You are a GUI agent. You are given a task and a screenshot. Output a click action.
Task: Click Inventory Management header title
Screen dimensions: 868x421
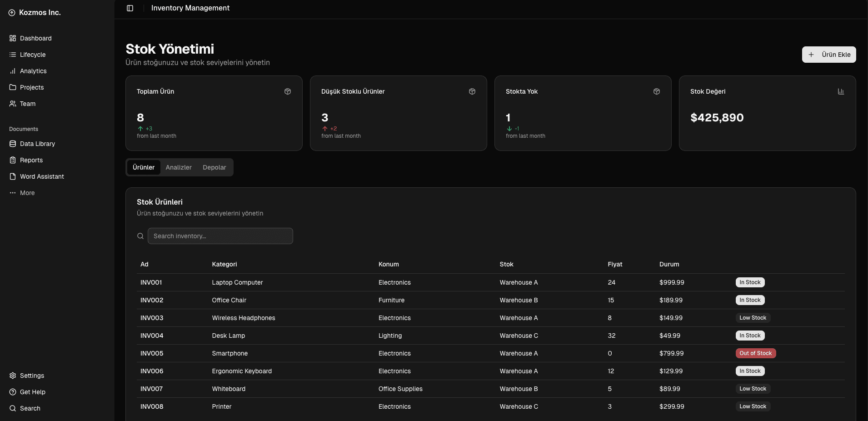pos(190,8)
